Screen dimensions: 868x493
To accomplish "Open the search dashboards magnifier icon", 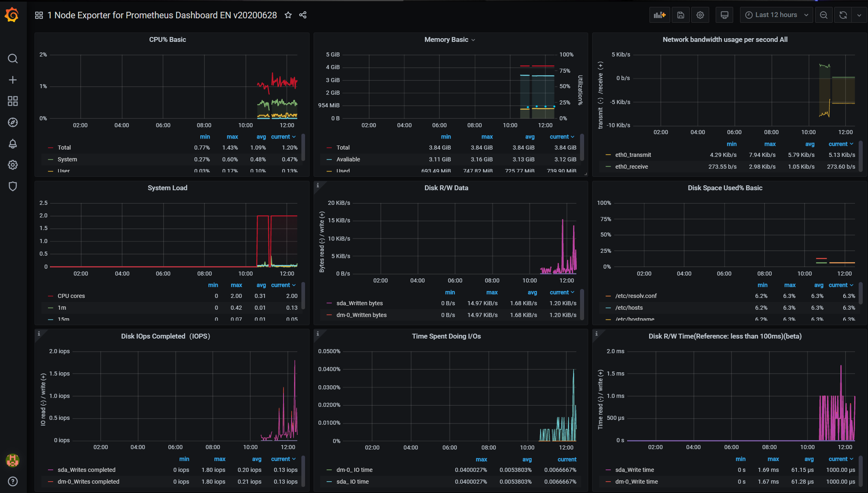I will pos(13,59).
